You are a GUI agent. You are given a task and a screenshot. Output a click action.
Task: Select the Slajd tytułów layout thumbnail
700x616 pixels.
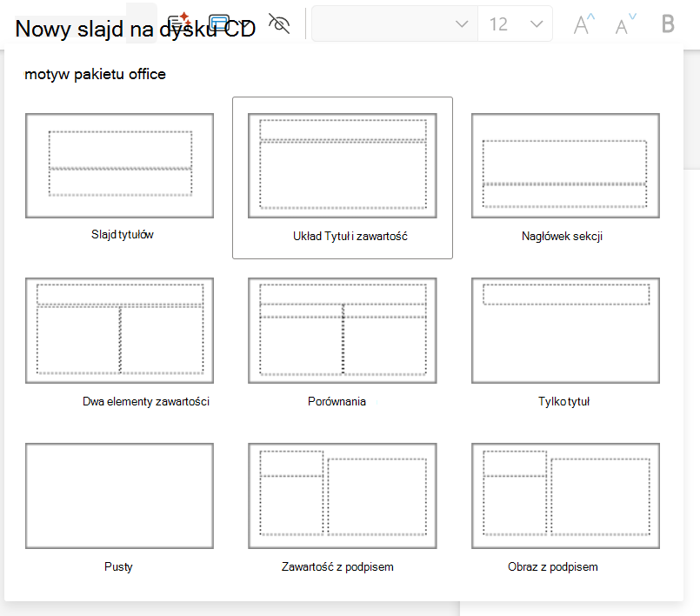120,165
